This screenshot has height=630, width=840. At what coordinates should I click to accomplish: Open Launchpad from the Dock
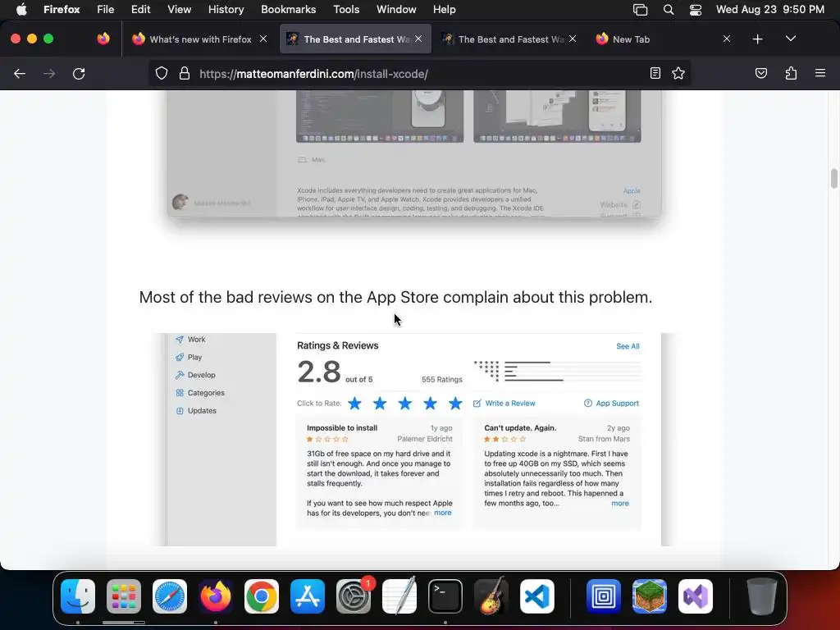tap(124, 596)
